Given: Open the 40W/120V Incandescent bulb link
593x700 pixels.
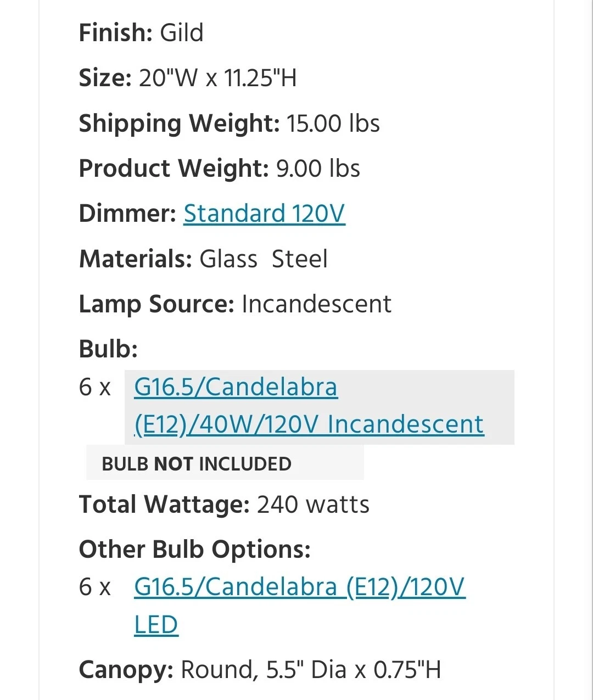Looking at the screenshot, I should pos(309,406).
